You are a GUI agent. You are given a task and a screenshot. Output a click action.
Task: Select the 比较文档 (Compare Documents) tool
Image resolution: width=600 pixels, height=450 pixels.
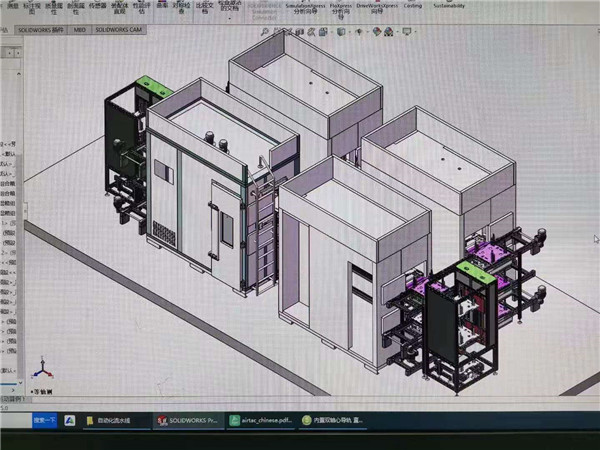[x=205, y=8]
